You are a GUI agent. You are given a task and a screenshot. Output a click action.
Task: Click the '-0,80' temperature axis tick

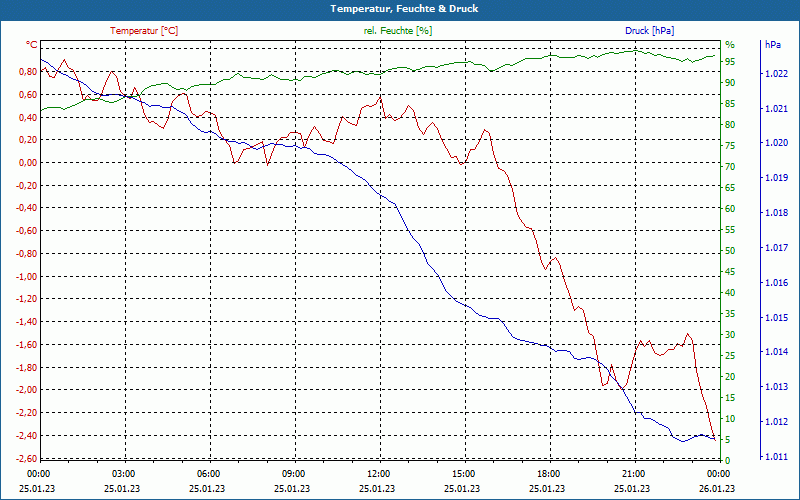pyautogui.click(x=27, y=254)
